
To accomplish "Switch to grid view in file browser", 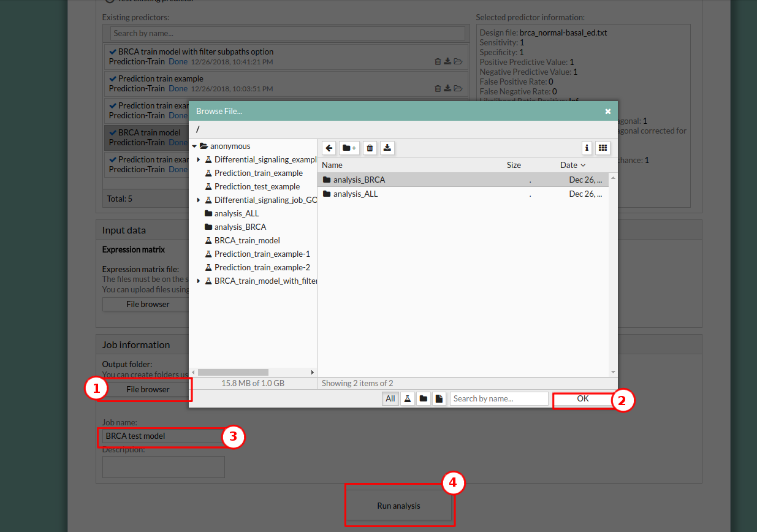I will click(x=603, y=148).
